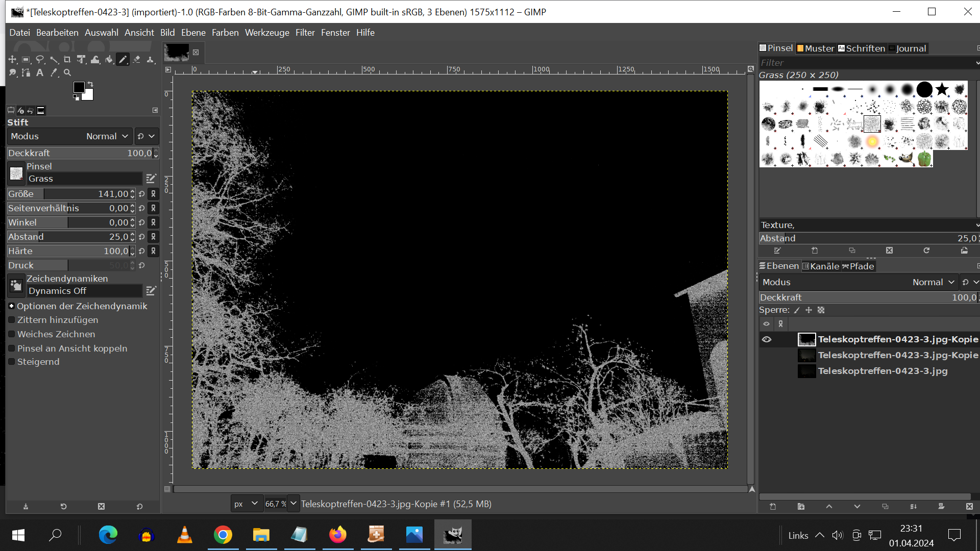Open the layer Modus dropdown
This screenshot has height=551, width=980.
857,282
